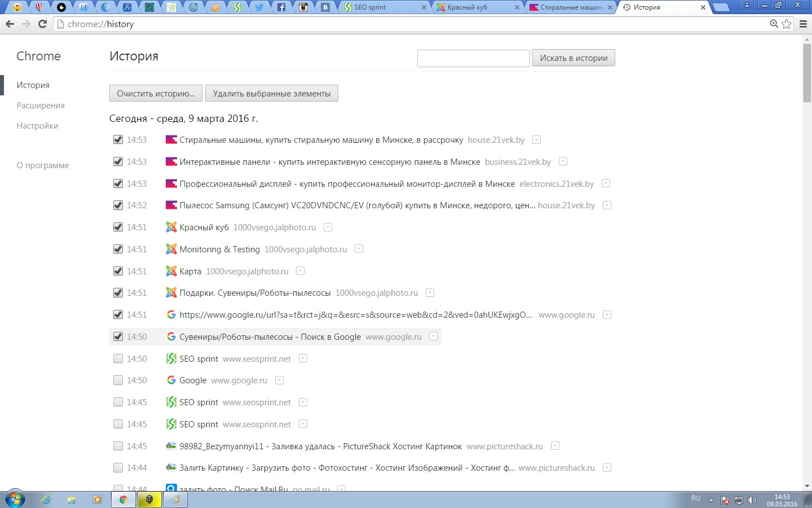
Task: Switch to the pinned Twitter tab
Action: click(x=259, y=7)
